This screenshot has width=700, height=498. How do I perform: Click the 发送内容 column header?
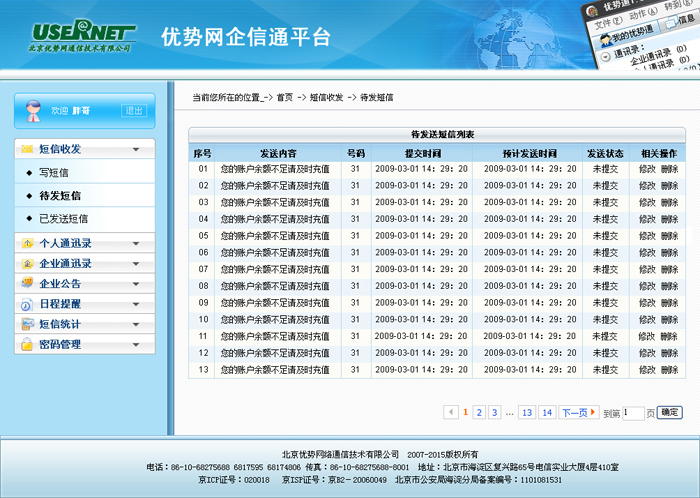(278, 154)
